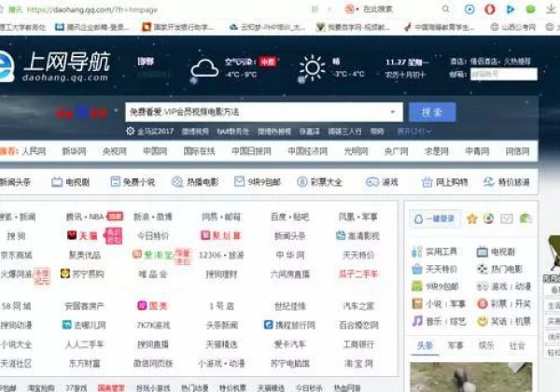This screenshot has height=392, width=560.
Task: Click the green chat icon in browser toolbar
Action: (530, 9)
